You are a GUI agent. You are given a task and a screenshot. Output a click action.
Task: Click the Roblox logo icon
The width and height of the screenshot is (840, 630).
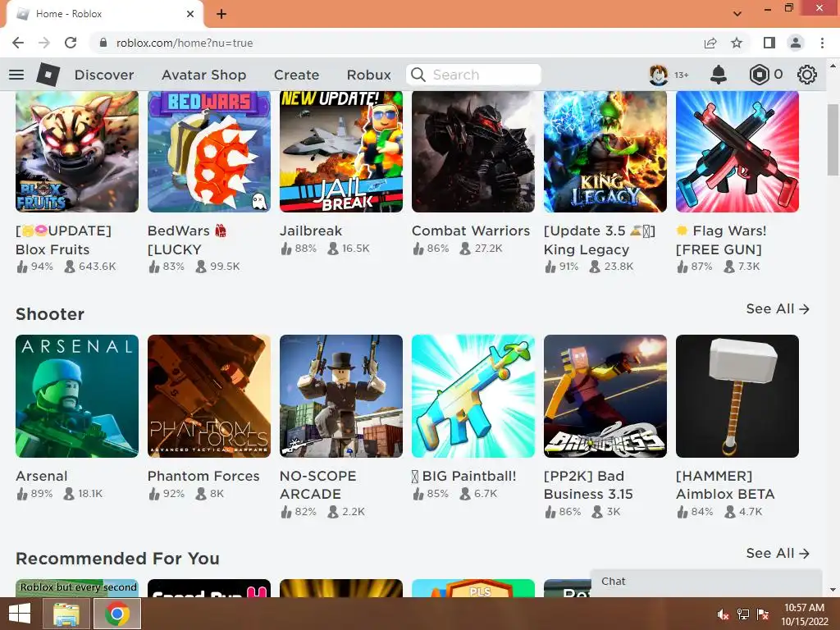coord(48,75)
